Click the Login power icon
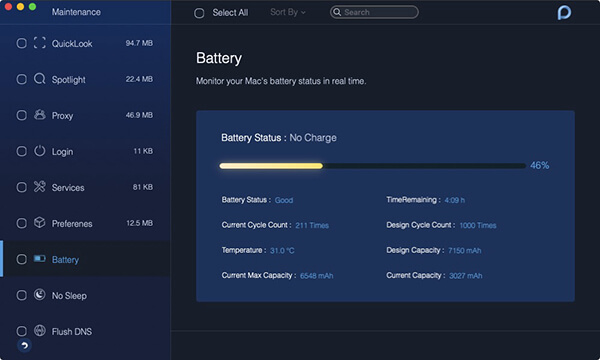Screen dimensions: 600x360 tap(39, 151)
